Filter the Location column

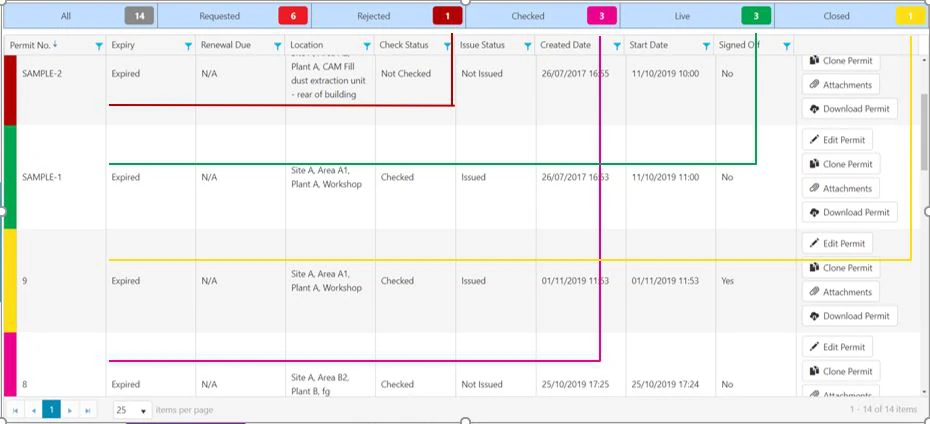367,46
